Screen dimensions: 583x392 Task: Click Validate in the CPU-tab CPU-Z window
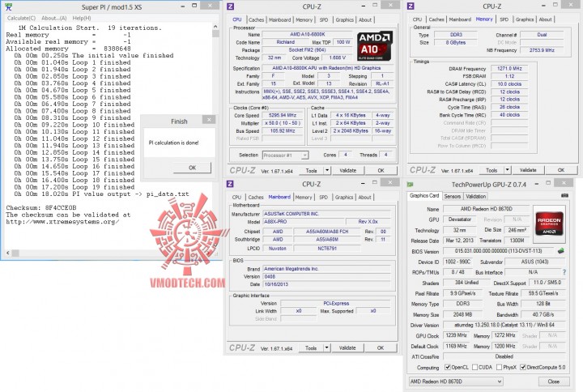click(347, 170)
